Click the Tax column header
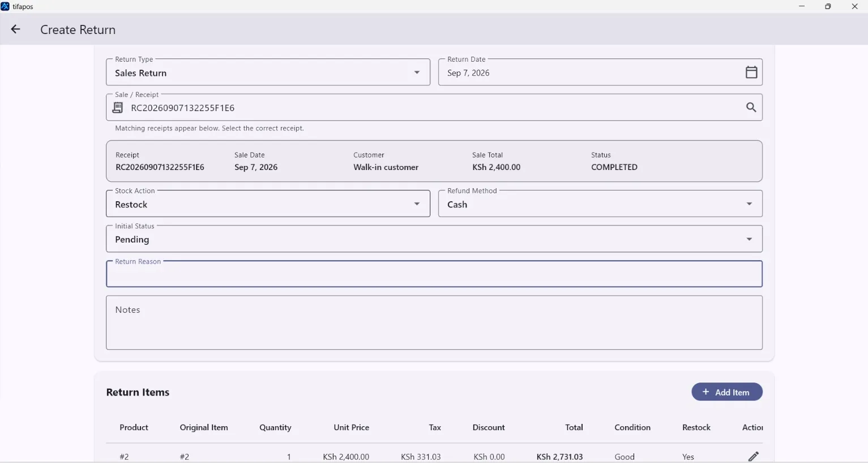 click(435, 428)
